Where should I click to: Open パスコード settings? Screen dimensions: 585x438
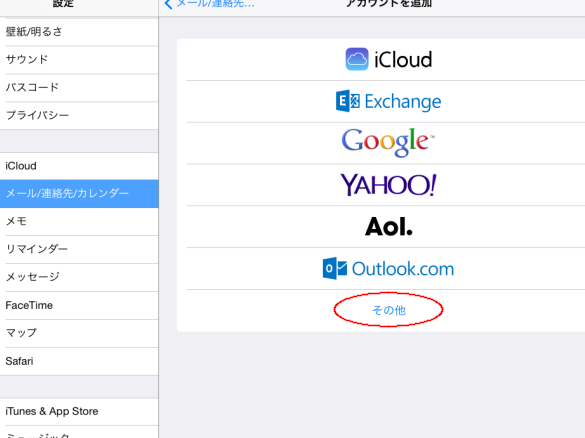(79, 88)
